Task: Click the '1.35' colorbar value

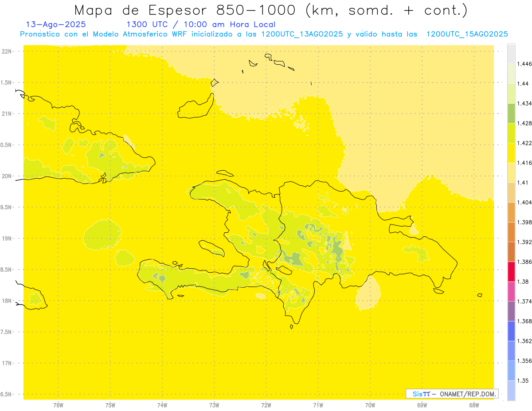Action: coord(523,380)
